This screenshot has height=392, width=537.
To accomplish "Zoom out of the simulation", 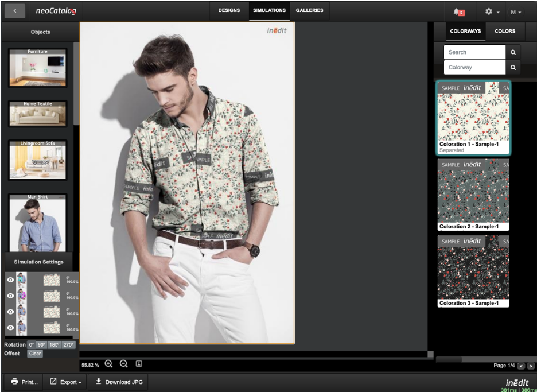I will click(x=123, y=364).
